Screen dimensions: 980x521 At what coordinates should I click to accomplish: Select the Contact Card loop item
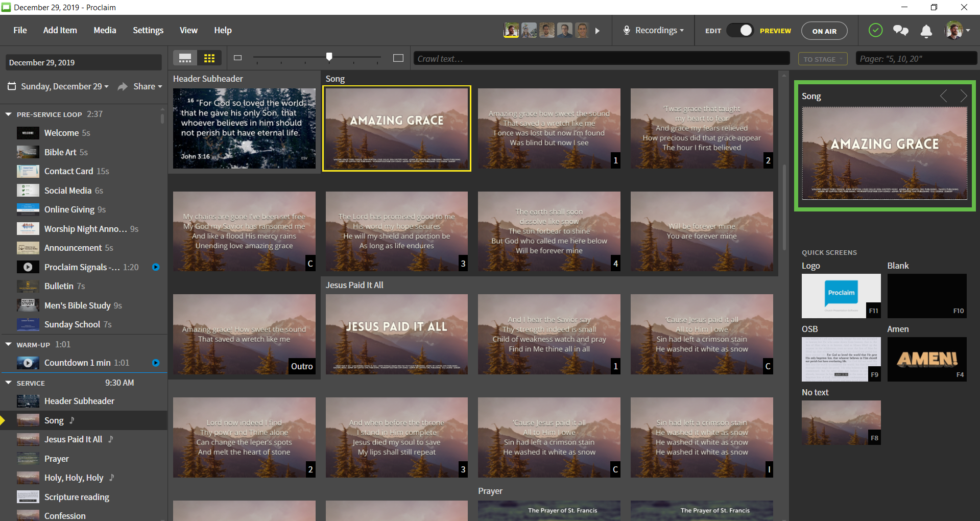[x=84, y=171]
